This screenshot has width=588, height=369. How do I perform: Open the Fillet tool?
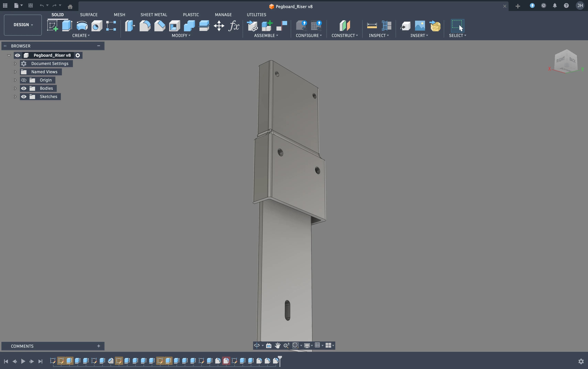tap(145, 26)
